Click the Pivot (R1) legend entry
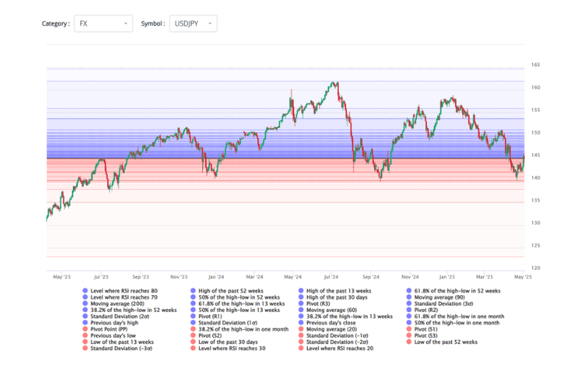This screenshot has height=368, width=588. (x=207, y=316)
